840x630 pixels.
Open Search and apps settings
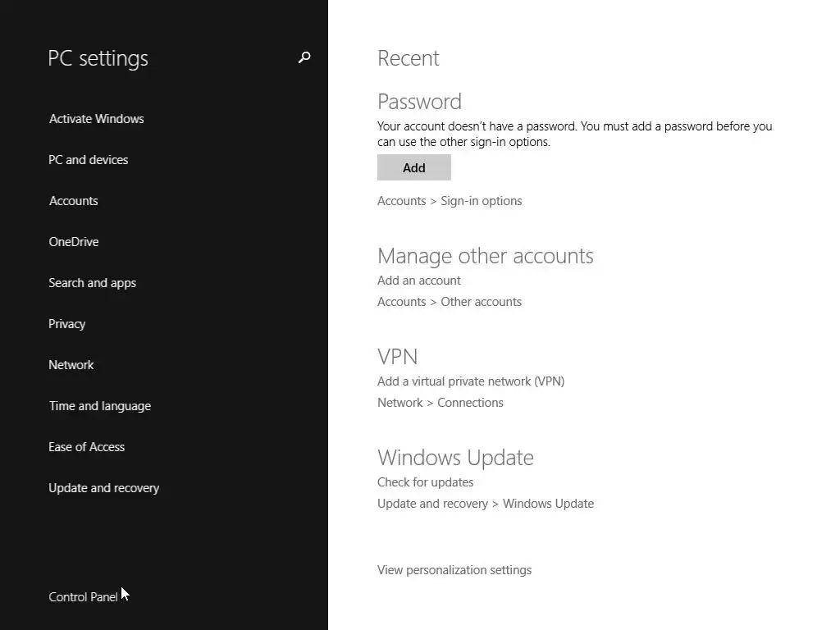[92, 283]
